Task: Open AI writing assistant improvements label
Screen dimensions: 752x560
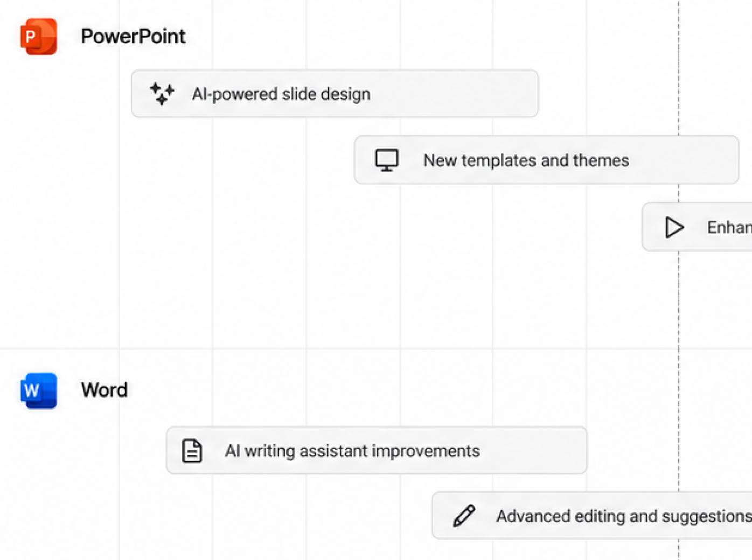Action: (352, 451)
